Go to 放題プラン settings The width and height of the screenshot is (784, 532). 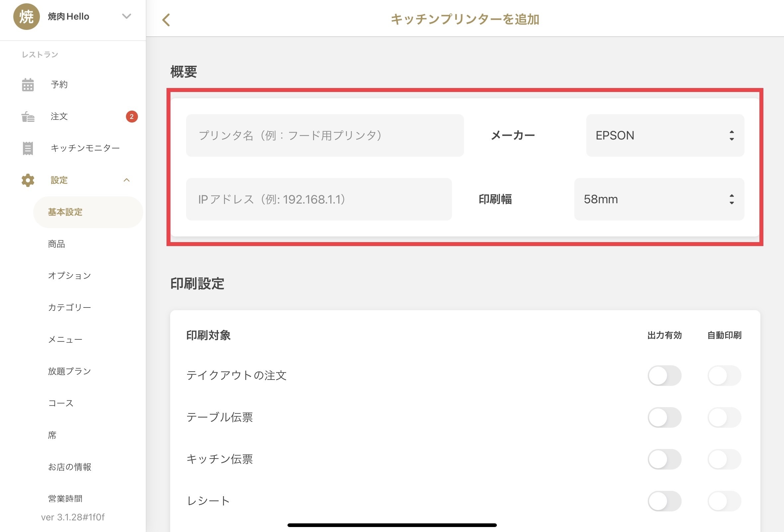[x=69, y=371]
